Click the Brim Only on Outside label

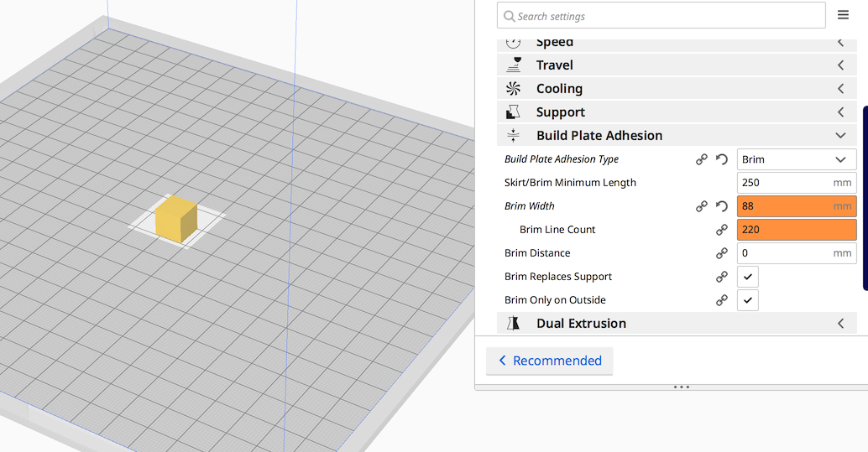[x=555, y=300]
